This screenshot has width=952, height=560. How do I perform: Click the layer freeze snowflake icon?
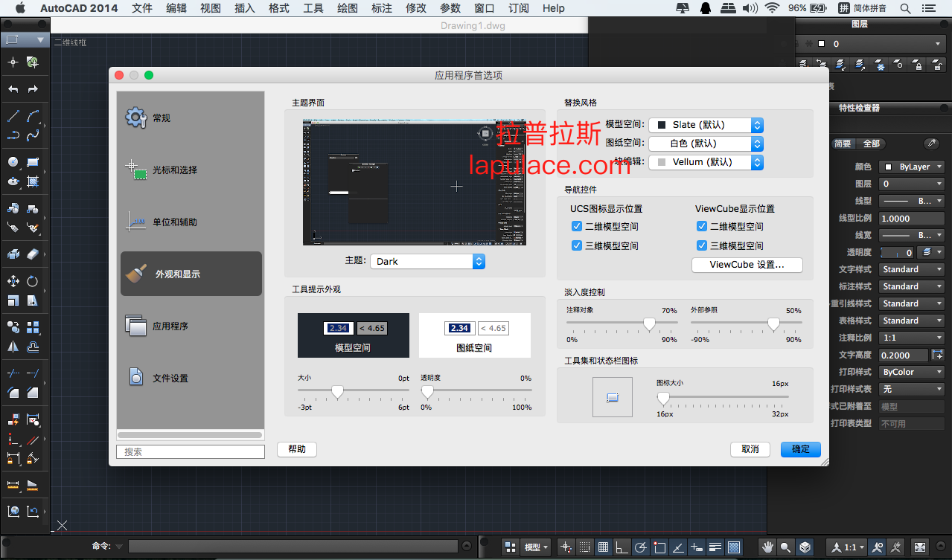878,65
